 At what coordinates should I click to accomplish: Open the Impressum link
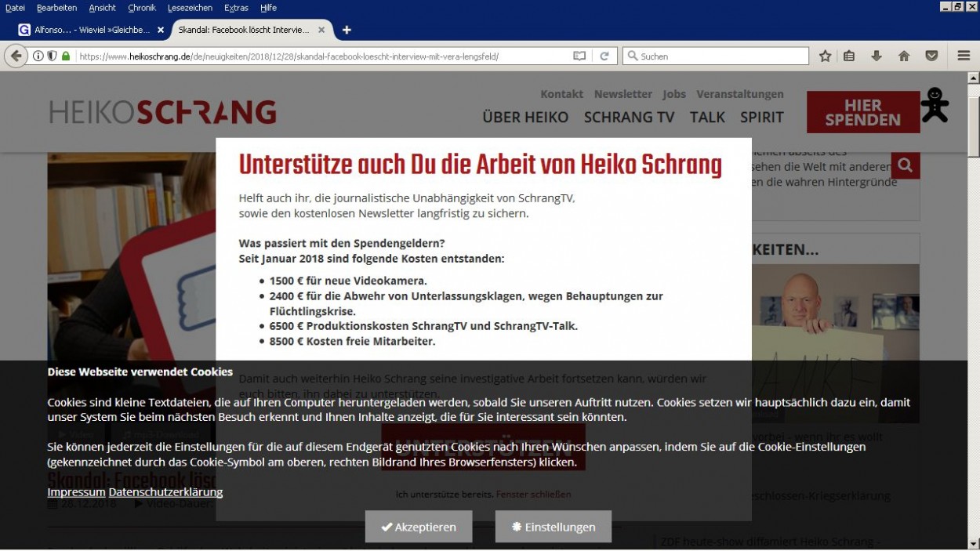[x=76, y=491]
